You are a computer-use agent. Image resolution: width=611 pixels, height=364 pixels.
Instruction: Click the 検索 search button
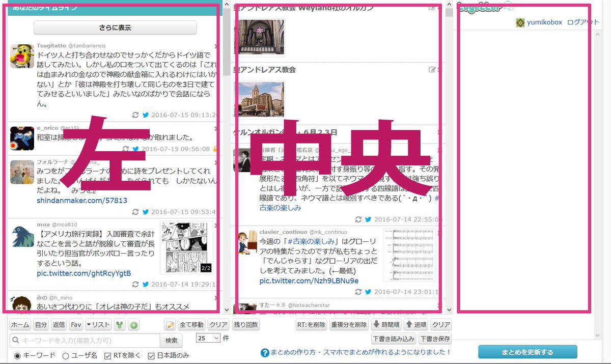[x=172, y=341]
